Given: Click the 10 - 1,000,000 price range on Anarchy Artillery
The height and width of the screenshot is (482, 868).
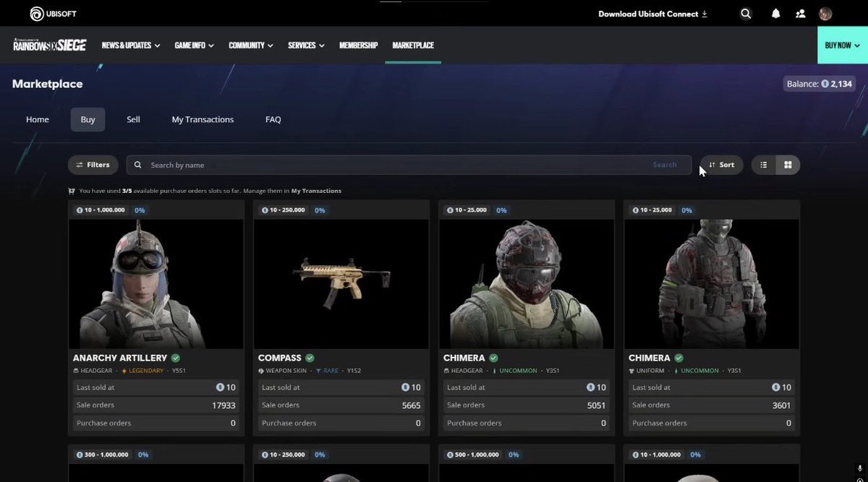Looking at the screenshot, I should pos(101,210).
